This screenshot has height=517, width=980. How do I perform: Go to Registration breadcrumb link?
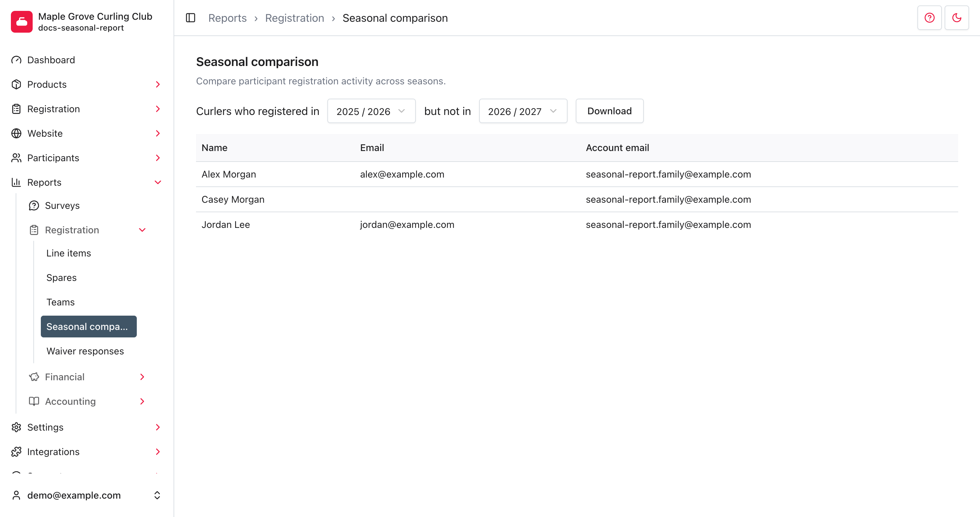point(294,18)
